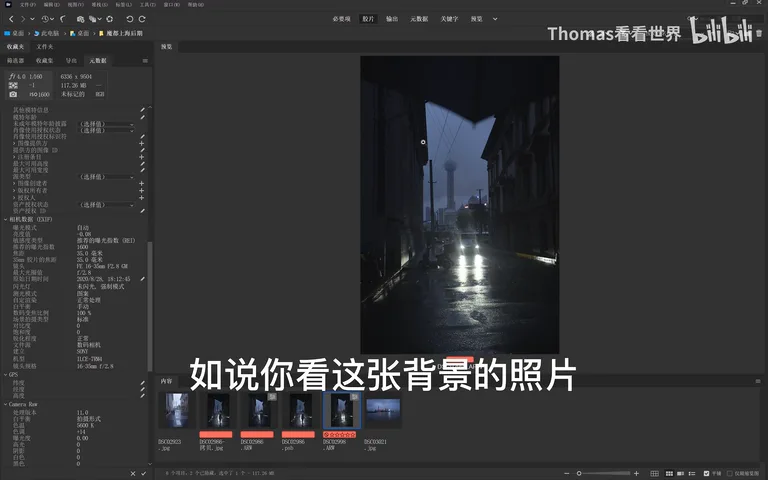The image size is (768, 480).
Task: Open the 工具 menu
Action: click(147, 4)
